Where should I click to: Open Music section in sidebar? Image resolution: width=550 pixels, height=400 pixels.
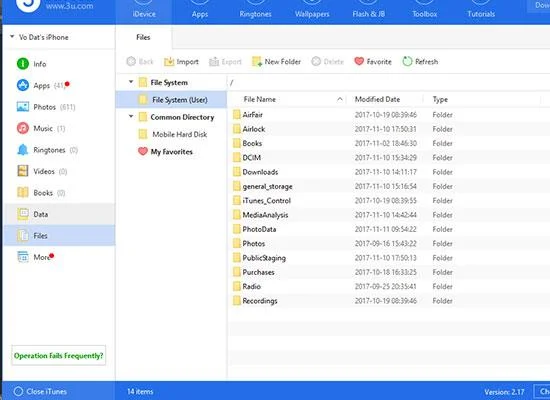pos(41,128)
